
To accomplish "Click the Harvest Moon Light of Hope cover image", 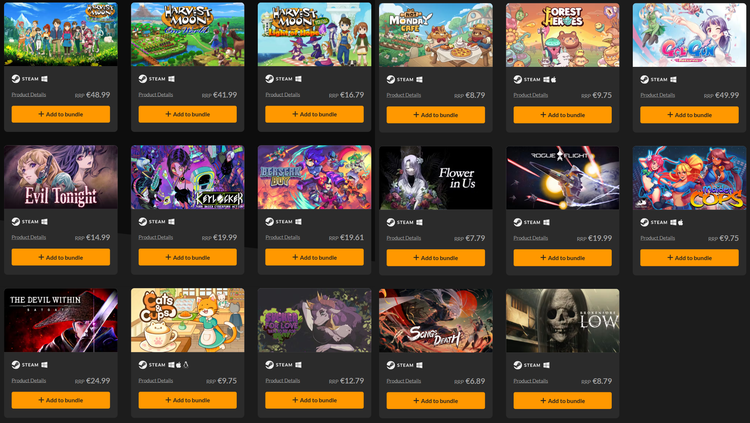I will (x=314, y=34).
